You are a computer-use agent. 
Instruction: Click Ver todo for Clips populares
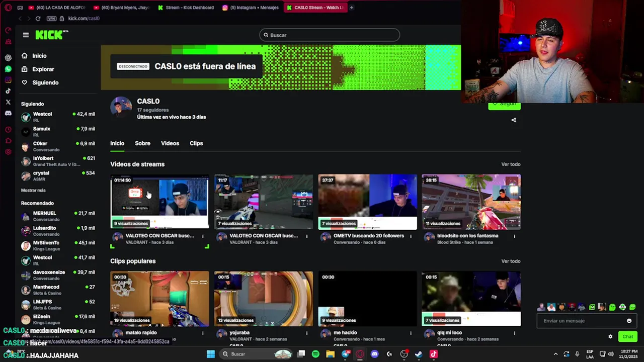(511, 261)
